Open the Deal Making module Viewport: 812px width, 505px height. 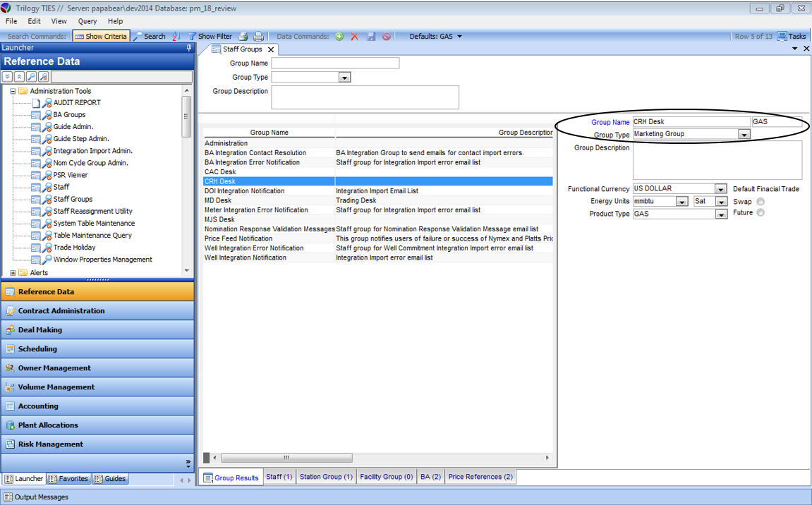coord(40,330)
